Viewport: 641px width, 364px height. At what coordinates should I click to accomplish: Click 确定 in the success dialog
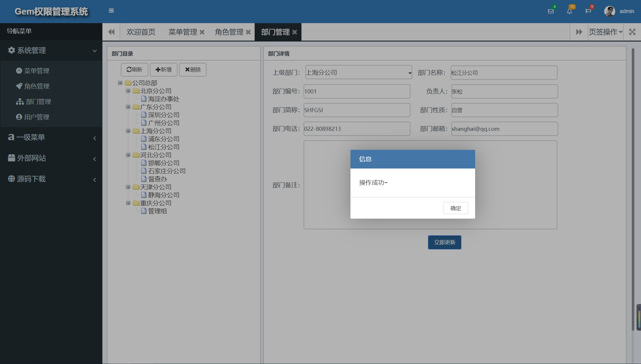pyautogui.click(x=455, y=208)
